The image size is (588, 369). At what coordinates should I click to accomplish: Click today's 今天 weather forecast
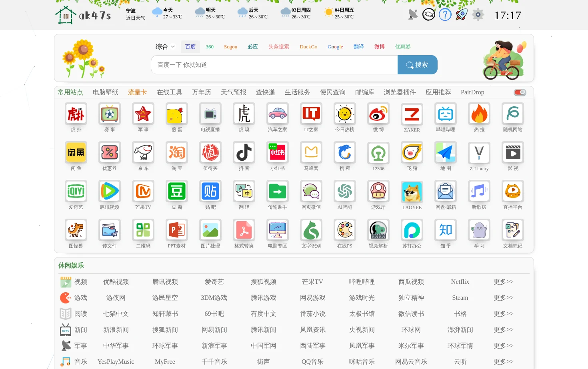[x=167, y=13]
